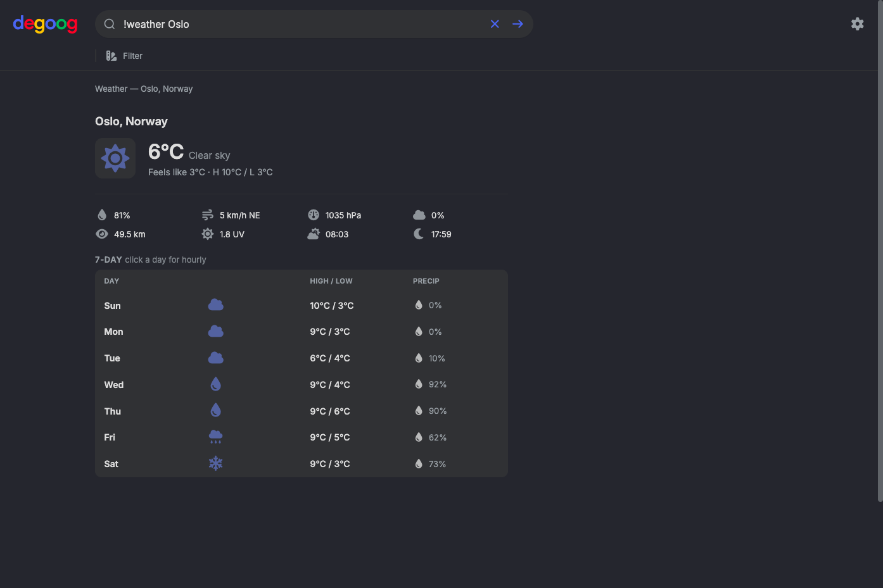Screen dimensions: 883x588
Task: Click the moon sunset icon beside 17:59
Action: coord(419,234)
